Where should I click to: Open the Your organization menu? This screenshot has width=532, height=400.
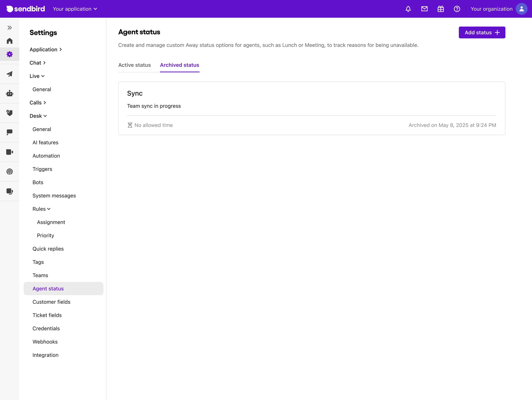[x=491, y=9]
